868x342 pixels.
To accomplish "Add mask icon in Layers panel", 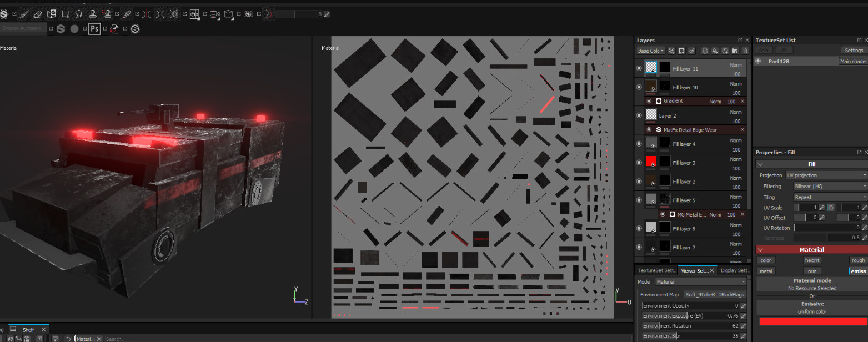I will [x=681, y=51].
